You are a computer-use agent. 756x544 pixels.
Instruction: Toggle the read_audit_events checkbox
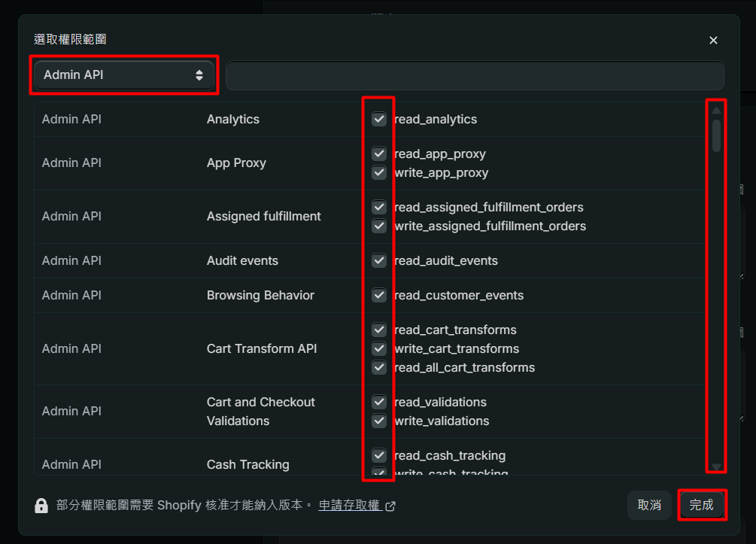pyautogui.click(x=379, y=260)
